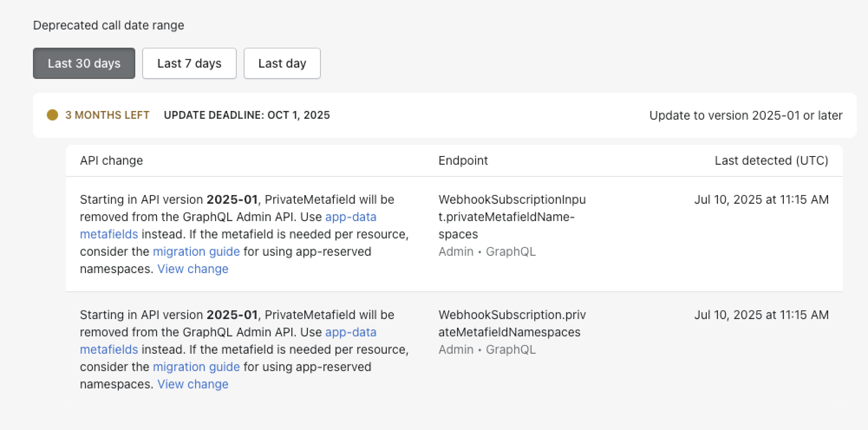Switch to Last 7 days range
This screenshot has width=868, height=430.
(x=189, y=63)
